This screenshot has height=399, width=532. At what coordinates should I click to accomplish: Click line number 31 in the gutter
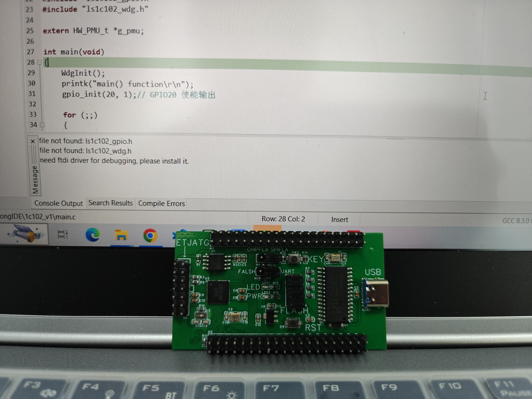[x=32, y=94]
